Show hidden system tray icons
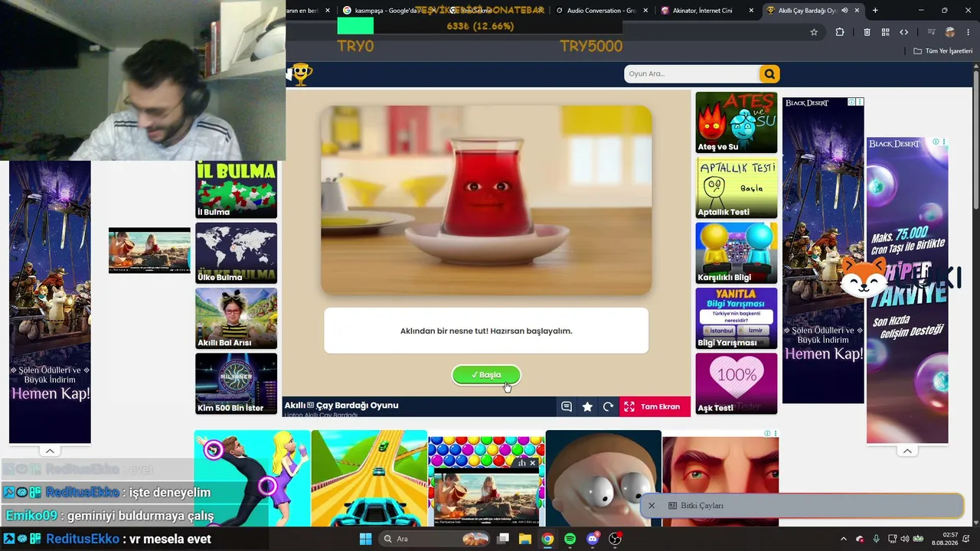 [844, 539]
